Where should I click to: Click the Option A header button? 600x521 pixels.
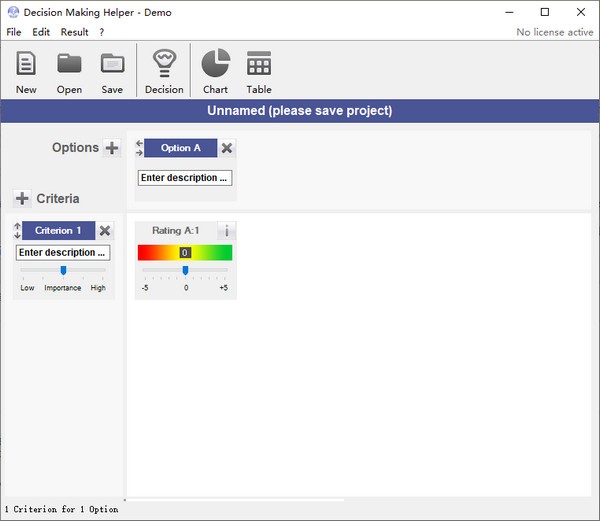coord(181,148)
